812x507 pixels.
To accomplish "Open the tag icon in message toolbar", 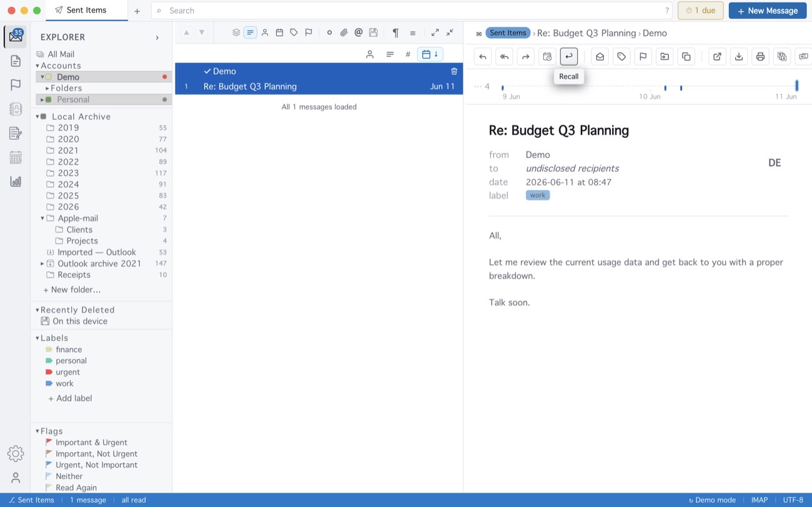I will click(621, 57).
